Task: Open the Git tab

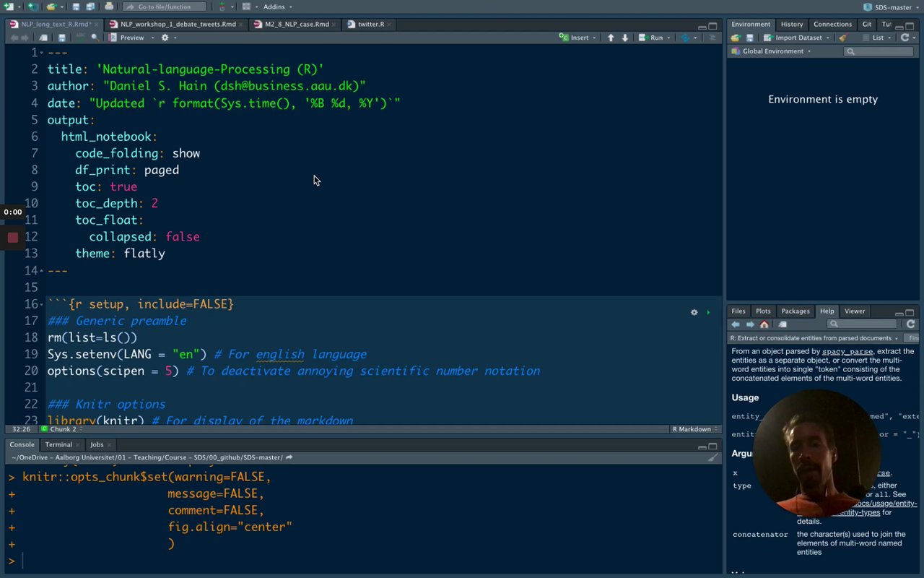Action: (x=867, y=24)
